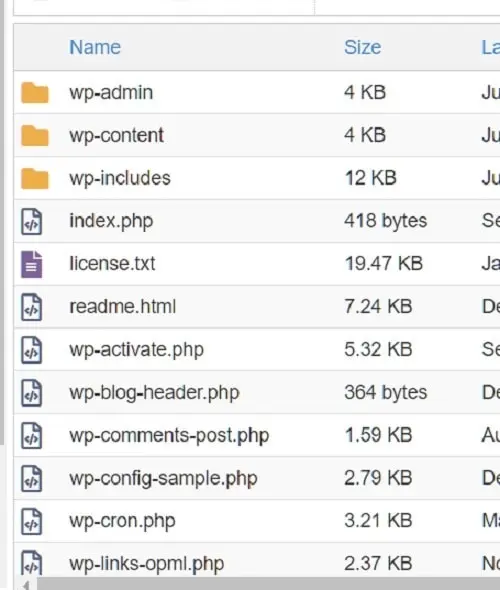Click the wp-blog-header.php file icon
Viewport: 500px width, 590px height.
click(31, 393)
